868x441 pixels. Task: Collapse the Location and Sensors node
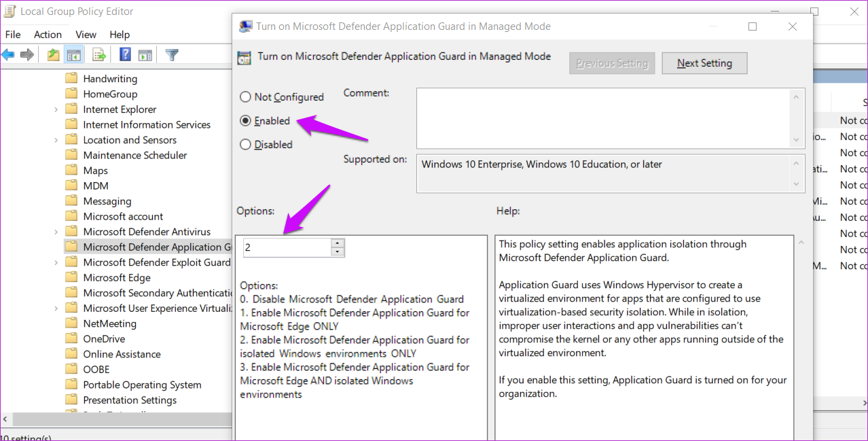pyautogui.click(x=56, y=139)
